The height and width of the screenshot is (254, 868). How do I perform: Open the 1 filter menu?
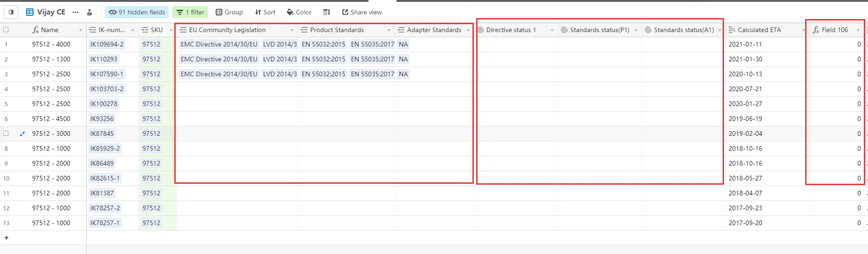click(190, 12)
